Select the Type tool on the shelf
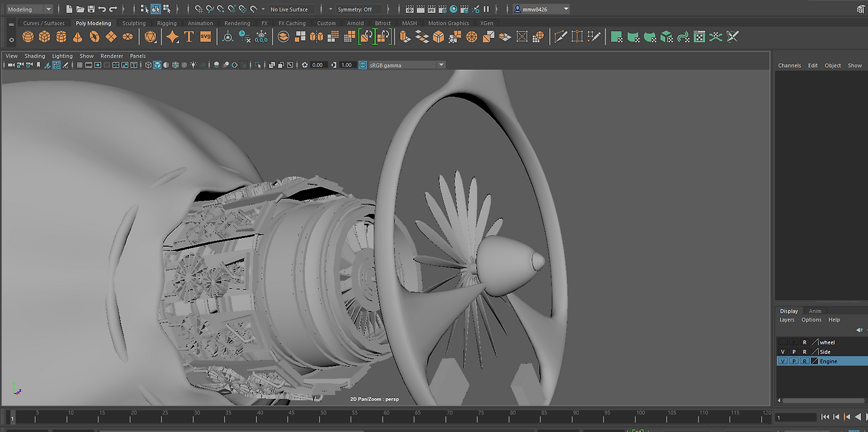Image resolution: width=868 pixels, height=432 pixels. coord(189,37)
